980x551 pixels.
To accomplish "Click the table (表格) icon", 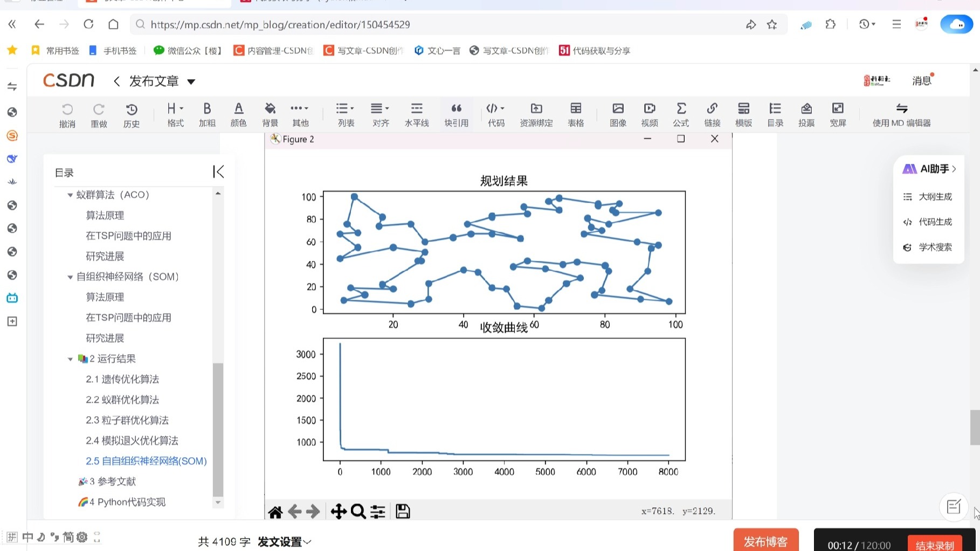I will pyautogui.click(x=576, y=115).
